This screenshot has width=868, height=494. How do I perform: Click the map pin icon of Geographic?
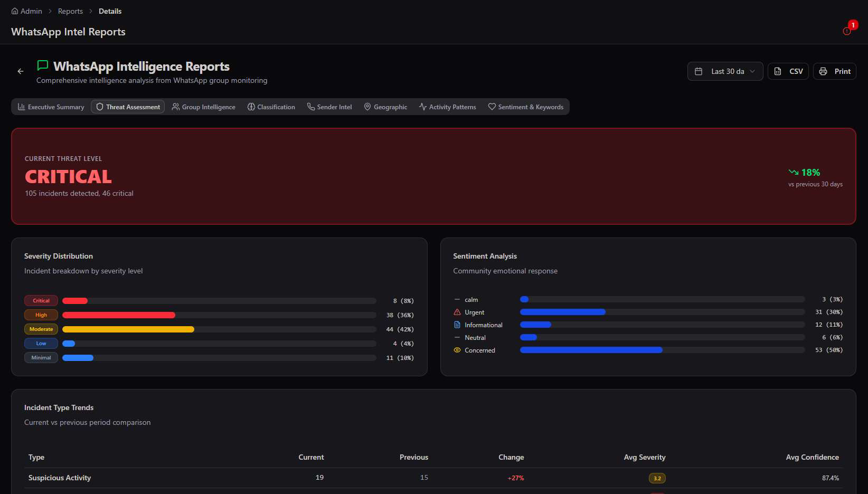[367, 107]
